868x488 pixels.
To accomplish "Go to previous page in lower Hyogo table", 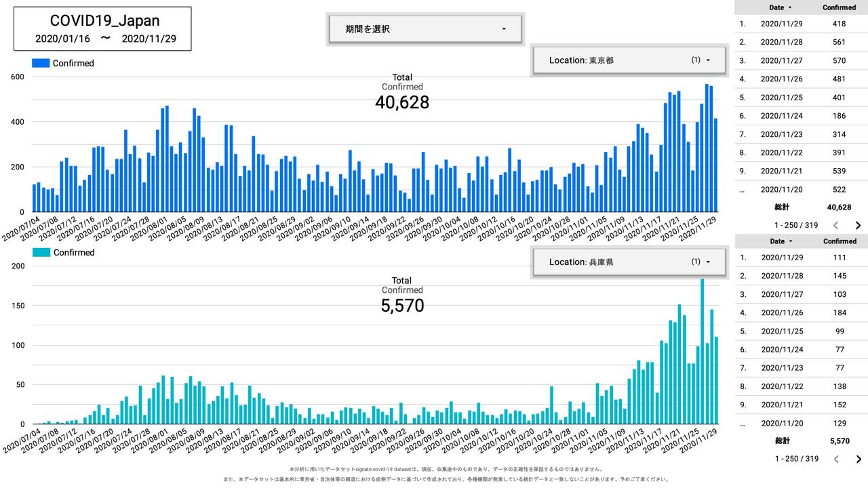I will point(836,459).
